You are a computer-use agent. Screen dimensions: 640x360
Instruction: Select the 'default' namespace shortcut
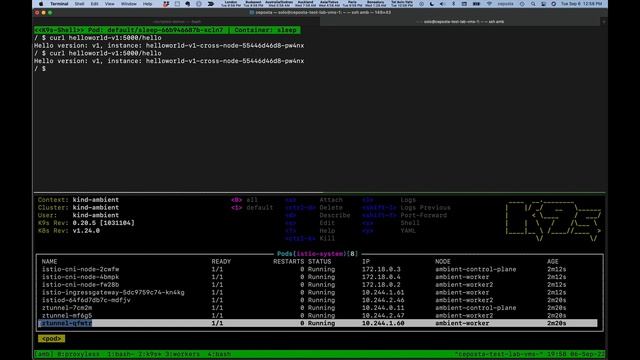[x=252, y=207]
